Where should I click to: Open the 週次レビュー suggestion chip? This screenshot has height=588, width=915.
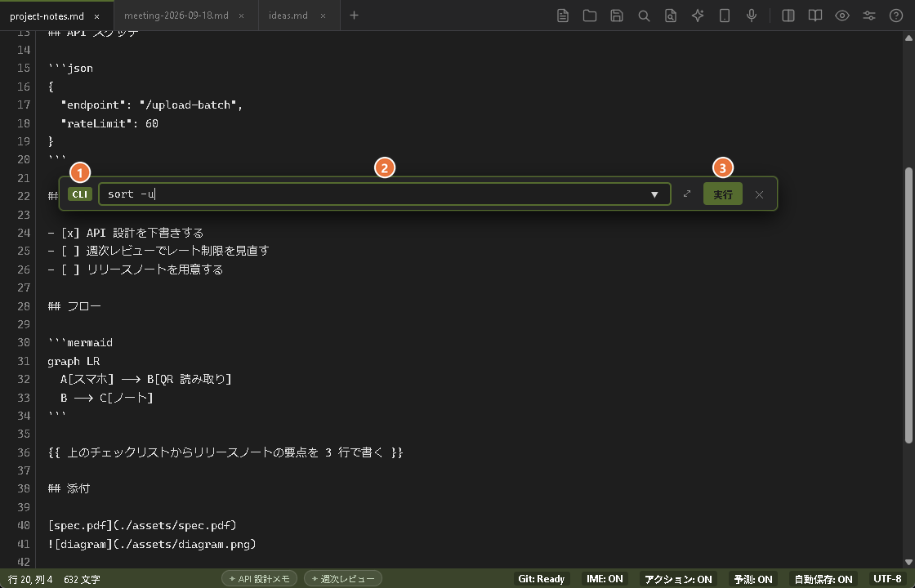[343, 579]
